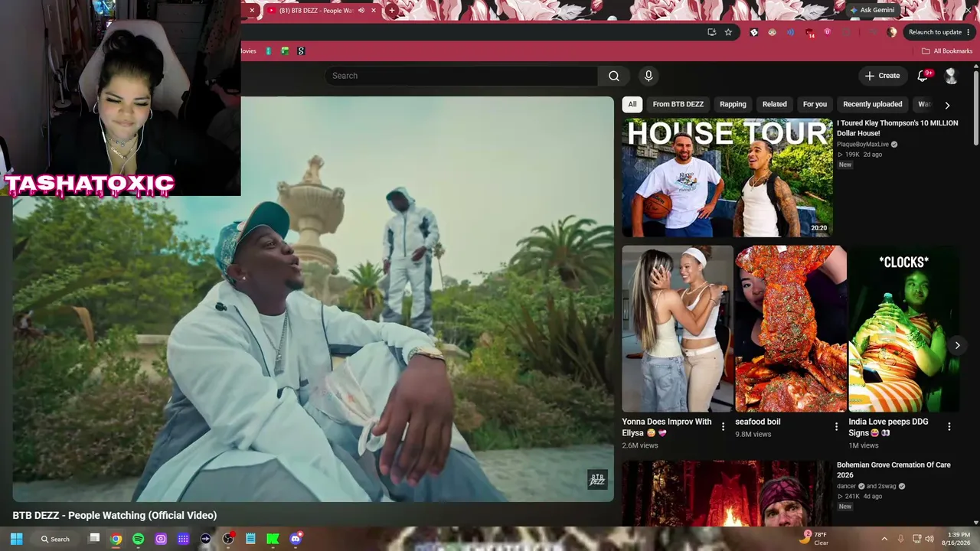This screenshot has width=980, height=551.
Task: Open the green Kick app in taskbar
Action: point(273,539)
